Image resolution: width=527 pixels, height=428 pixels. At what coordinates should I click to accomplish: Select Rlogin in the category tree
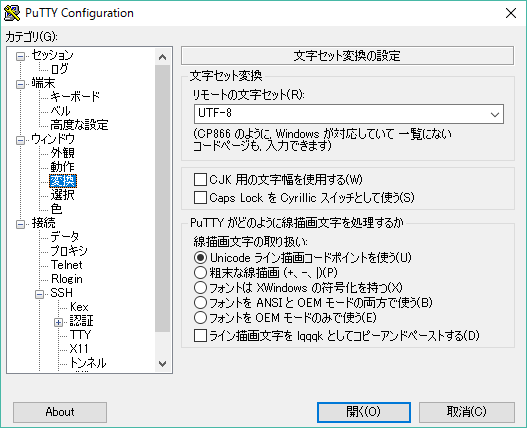[67, 279]
